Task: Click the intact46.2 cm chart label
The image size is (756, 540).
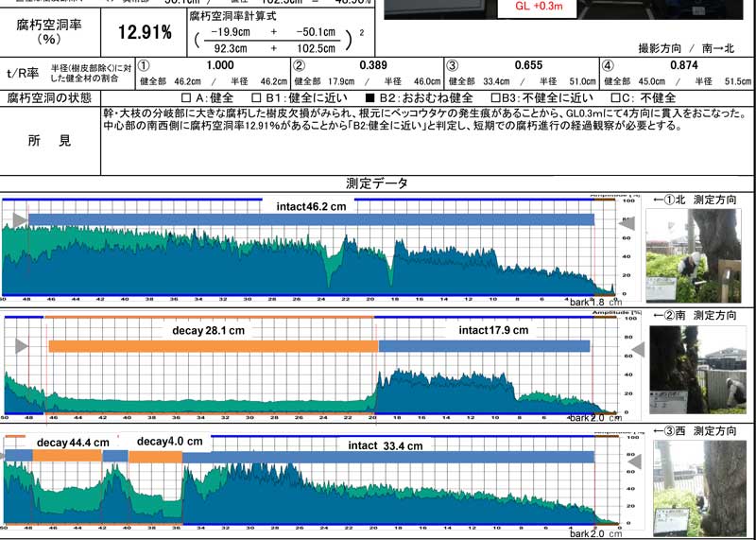Action: (x=311, y=206)
